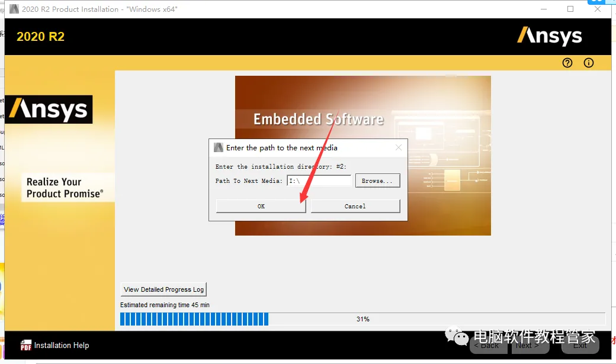The width and height of the screenshot is (616, 364).
Task: Minimize the Product Installation window
Action: pos(544,9)
